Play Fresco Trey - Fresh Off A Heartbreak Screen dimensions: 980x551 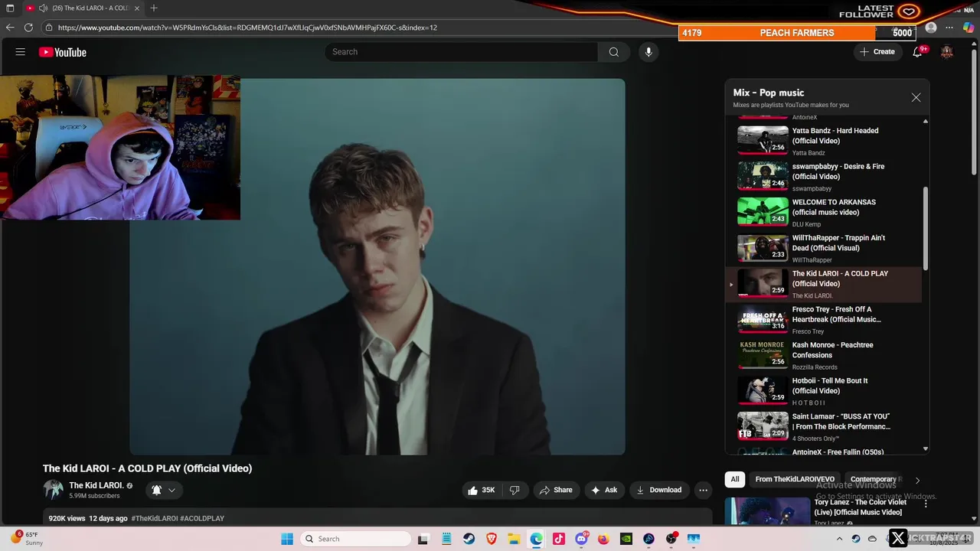click(823, 319)
